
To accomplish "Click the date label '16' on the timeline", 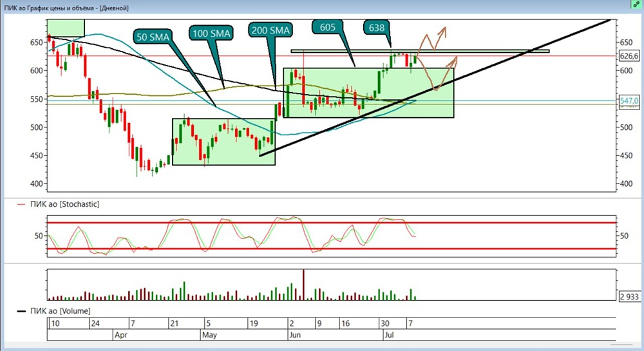I will point(345,323).
